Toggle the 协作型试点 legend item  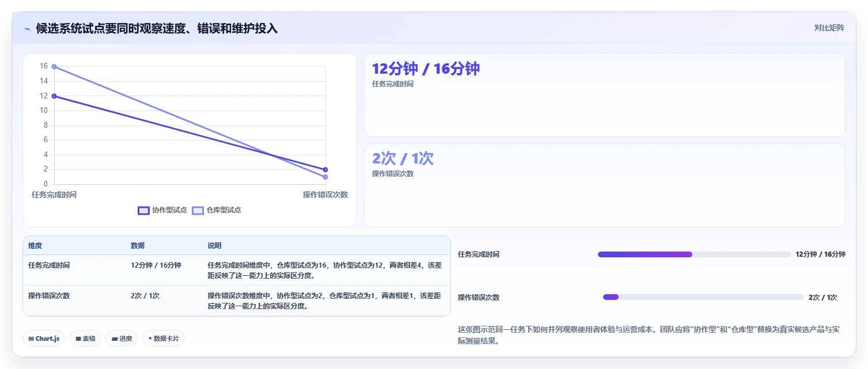coord(162,210)
